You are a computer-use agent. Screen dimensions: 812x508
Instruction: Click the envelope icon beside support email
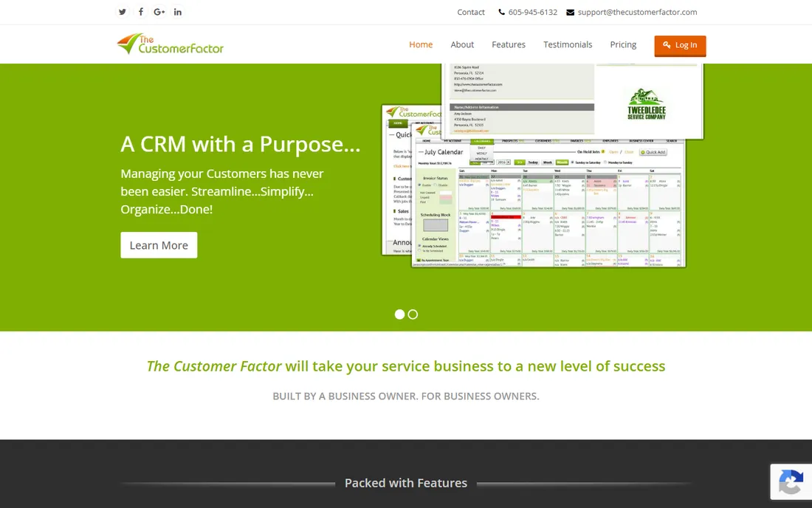(570, 12)
